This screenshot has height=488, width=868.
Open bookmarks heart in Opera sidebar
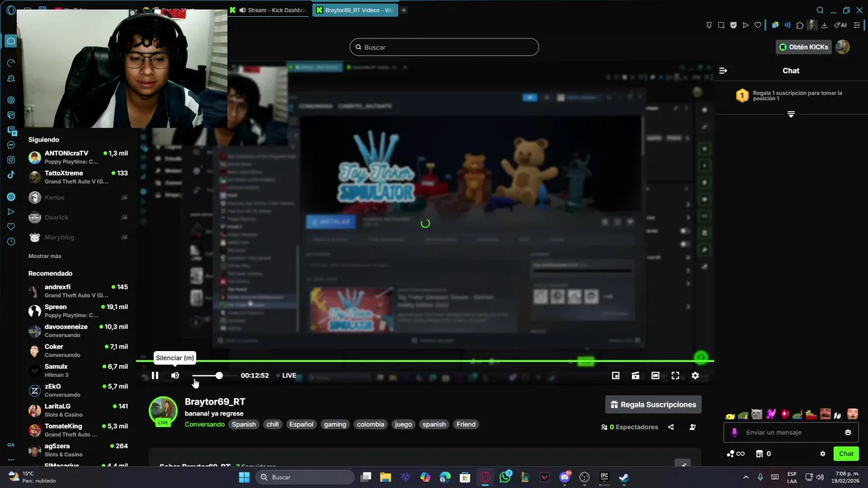tap(11, 226)
